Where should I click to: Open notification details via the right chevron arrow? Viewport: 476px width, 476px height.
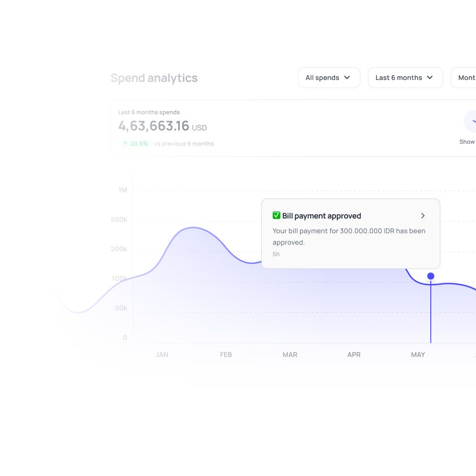(423, 216)
